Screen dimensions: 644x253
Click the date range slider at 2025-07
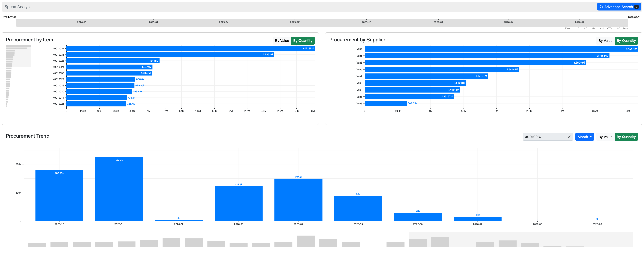(x=295, y=23)
